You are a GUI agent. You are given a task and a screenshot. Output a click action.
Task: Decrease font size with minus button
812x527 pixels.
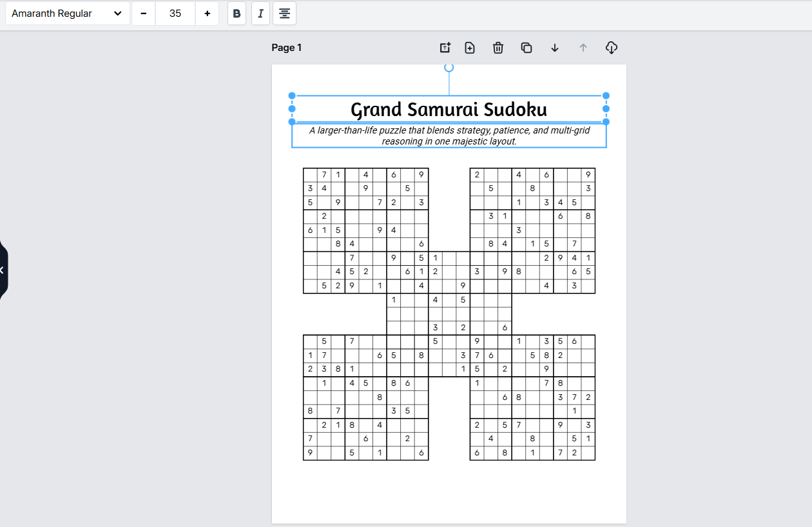point(143,14)
